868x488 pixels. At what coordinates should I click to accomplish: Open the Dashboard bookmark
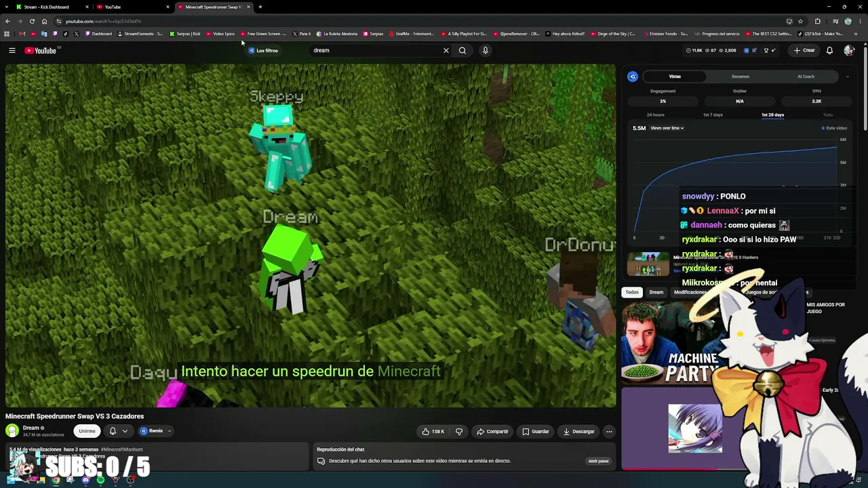[x=99, y=34]
